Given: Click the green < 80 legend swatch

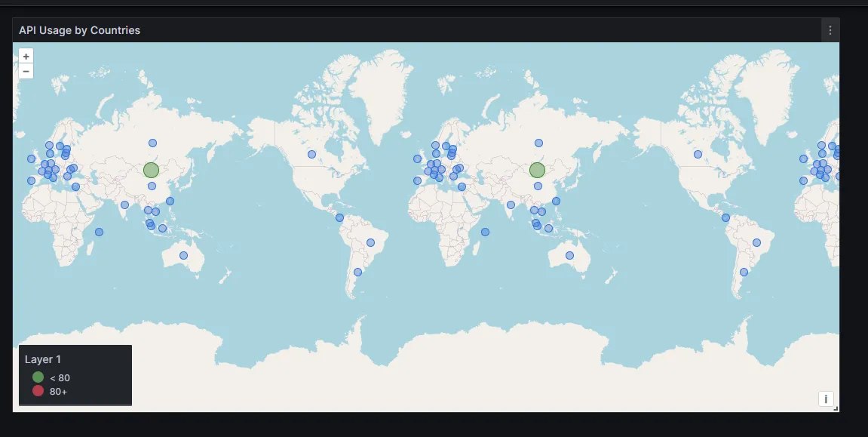Looking at the screenshot, I should coord(36,377).
